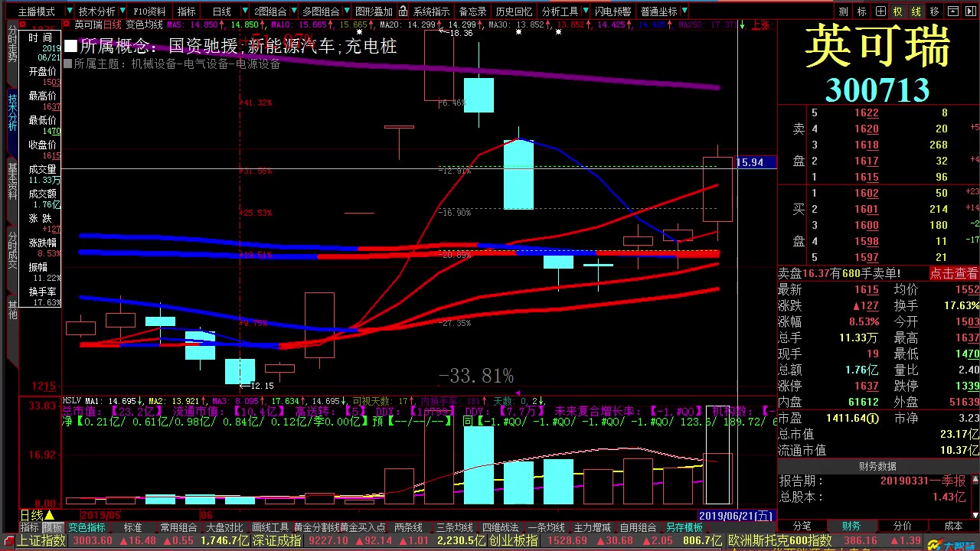Choose the 变色指标 template
The image size is (980, 551).
(x=87, y=528)
